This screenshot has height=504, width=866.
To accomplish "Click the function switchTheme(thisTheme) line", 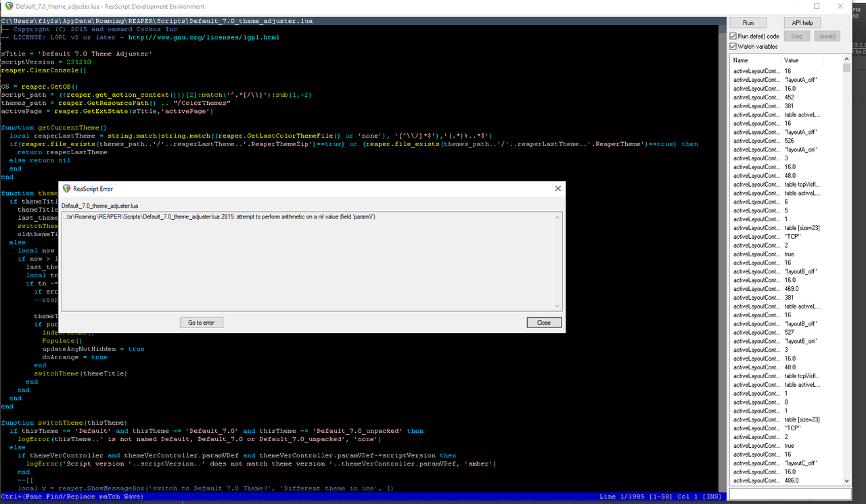I will (x=64, y=423).
